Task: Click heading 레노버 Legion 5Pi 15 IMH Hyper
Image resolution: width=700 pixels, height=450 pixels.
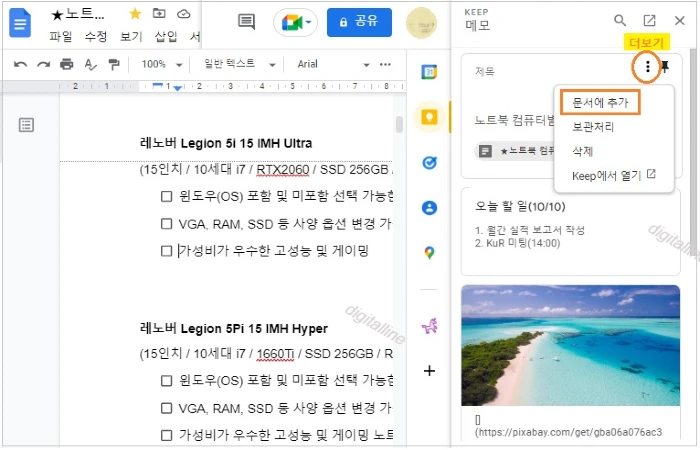Action: pyautogui.click(x=234, y=329)
